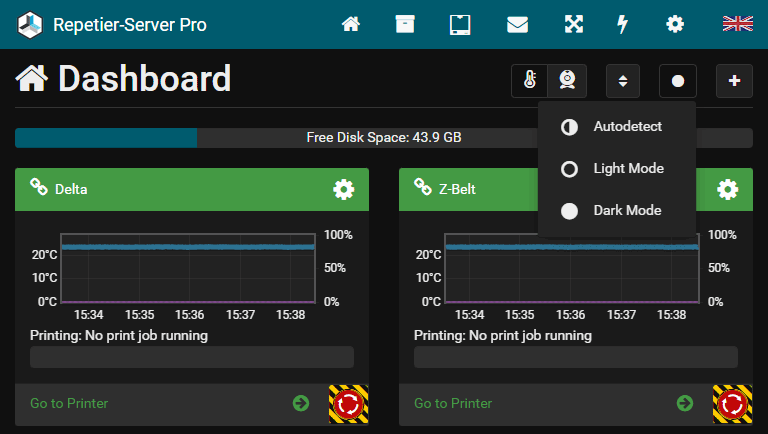Image resolution: width=768 pixels, height=434 pixels.
Task: Click Z-Belt 'Printing: No print job running' text
Action: (x=503, y=336)
